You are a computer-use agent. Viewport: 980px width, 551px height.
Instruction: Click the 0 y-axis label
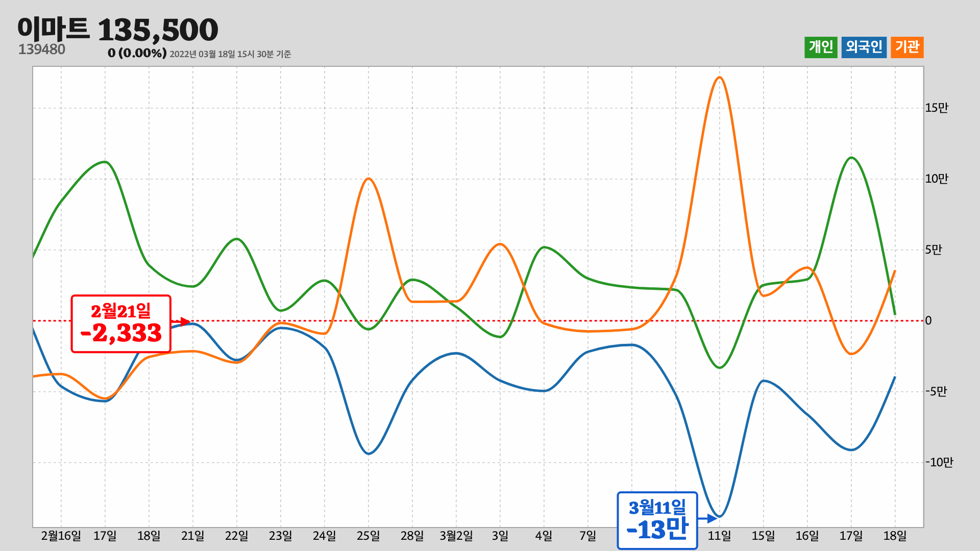[x=928, y=320]
